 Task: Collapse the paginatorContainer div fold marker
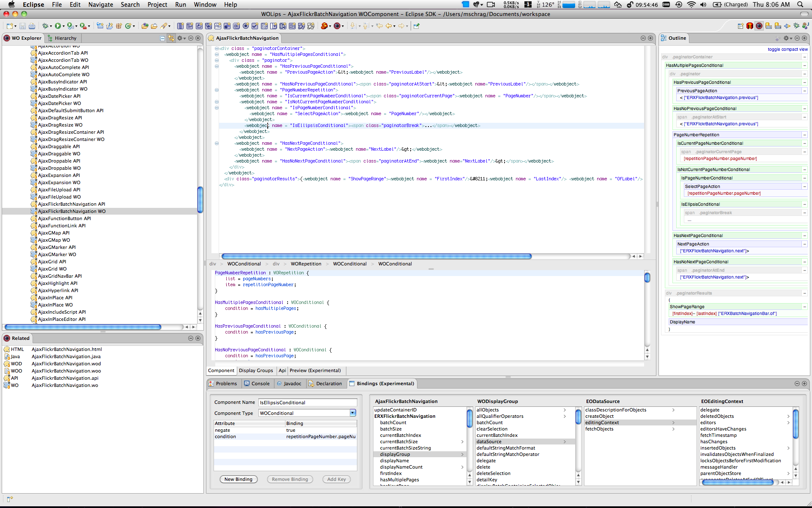(217, 49)
